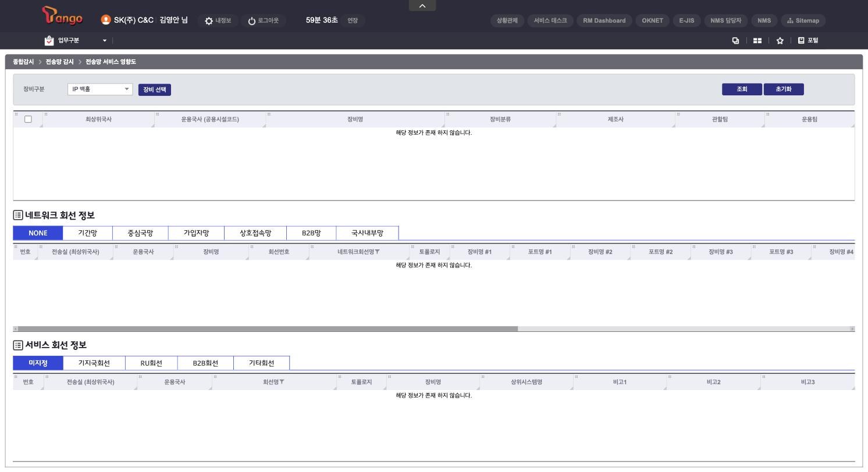Switch to the 중심국망 tab
This screenshot has width=868, height=472.
(x=140, y=233)
